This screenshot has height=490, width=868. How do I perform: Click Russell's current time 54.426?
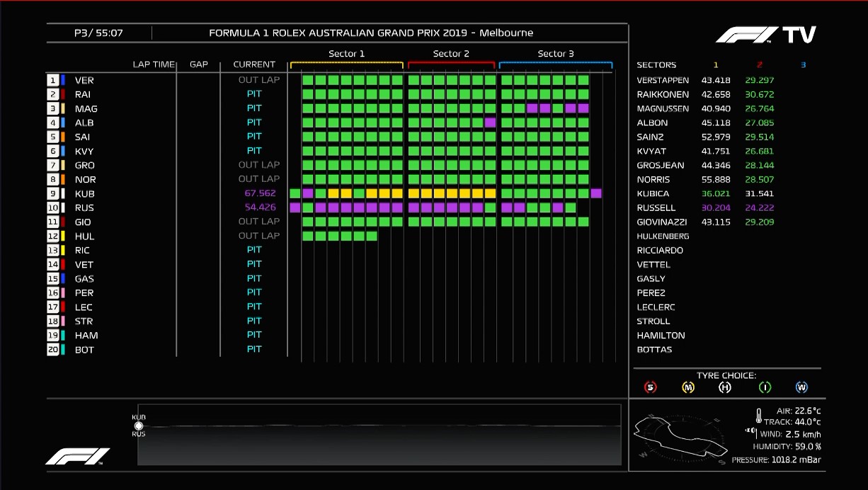(260, 207)
